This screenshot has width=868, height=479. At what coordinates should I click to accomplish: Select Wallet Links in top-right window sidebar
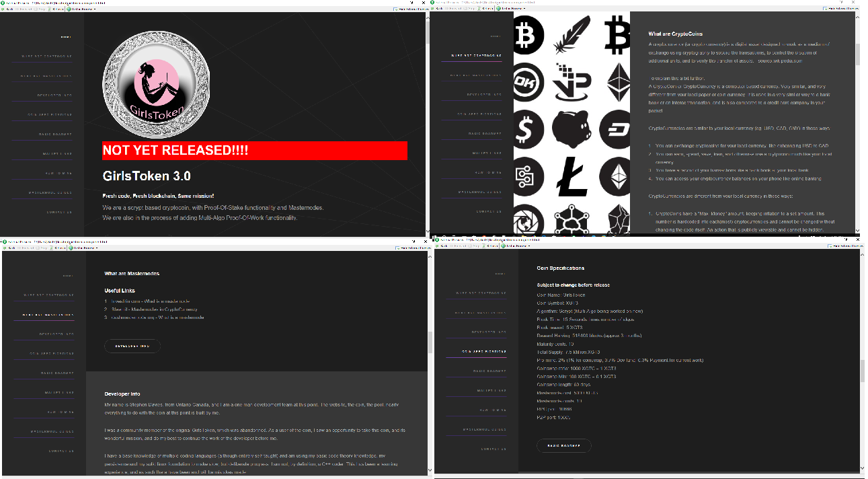click(487, 153)
